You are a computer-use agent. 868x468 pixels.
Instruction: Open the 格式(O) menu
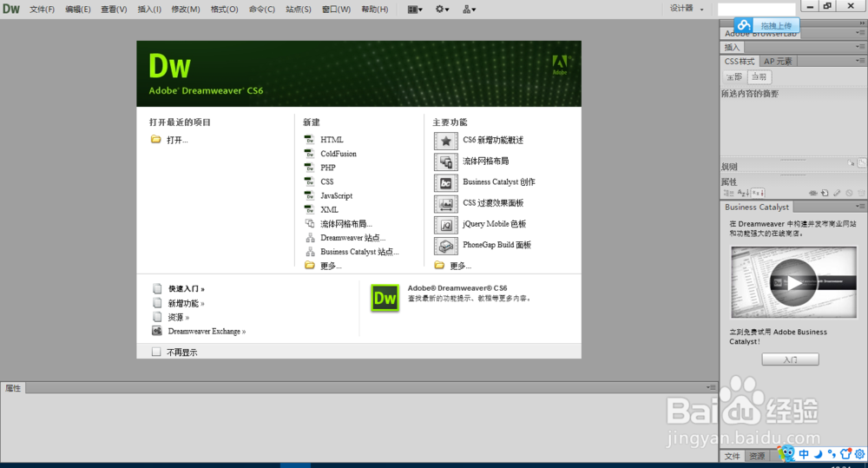(224, 10)
